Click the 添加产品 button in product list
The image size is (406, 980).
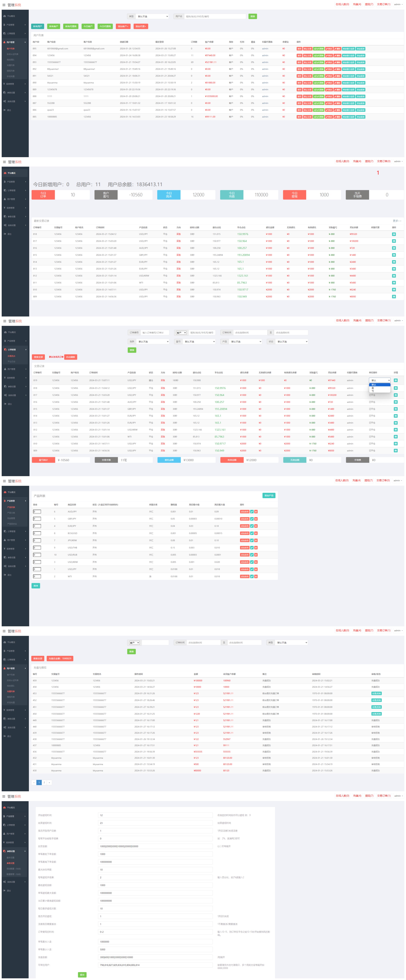(269, 496)
